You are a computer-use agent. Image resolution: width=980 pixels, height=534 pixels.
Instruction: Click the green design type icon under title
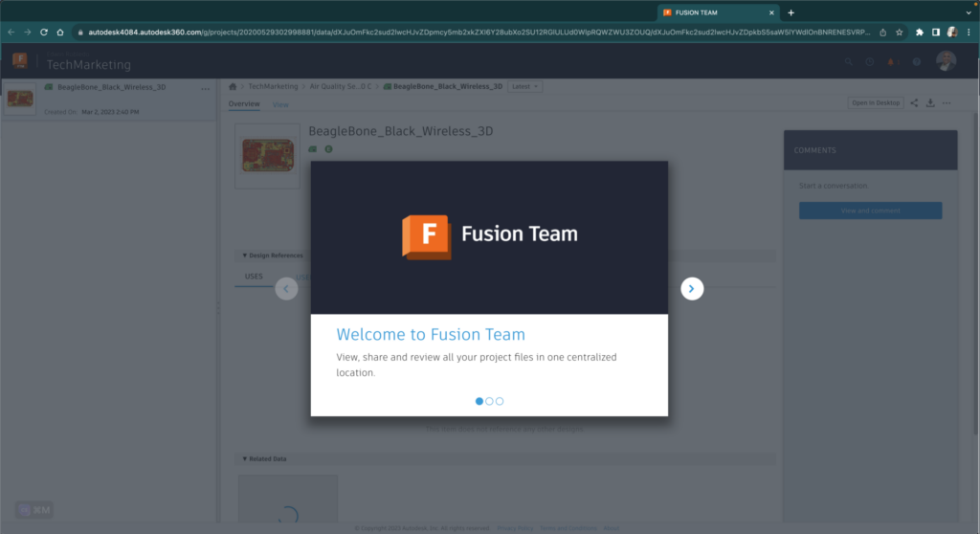313,149
